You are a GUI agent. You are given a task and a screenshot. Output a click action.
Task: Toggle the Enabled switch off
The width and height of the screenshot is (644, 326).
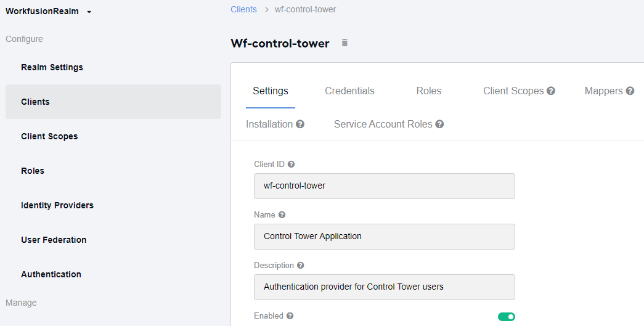tap(507, 317)
